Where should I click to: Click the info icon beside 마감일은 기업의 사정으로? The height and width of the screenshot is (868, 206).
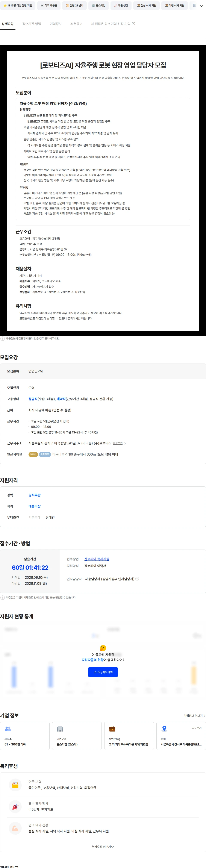(3, 597)
